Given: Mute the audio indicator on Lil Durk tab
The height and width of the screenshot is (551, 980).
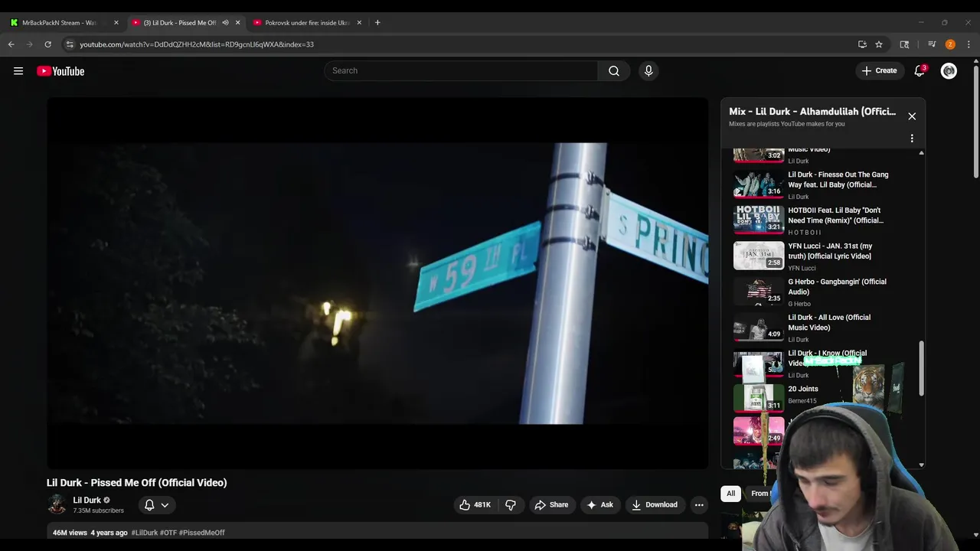Looking at the screenshot, I should pos(225,23).
